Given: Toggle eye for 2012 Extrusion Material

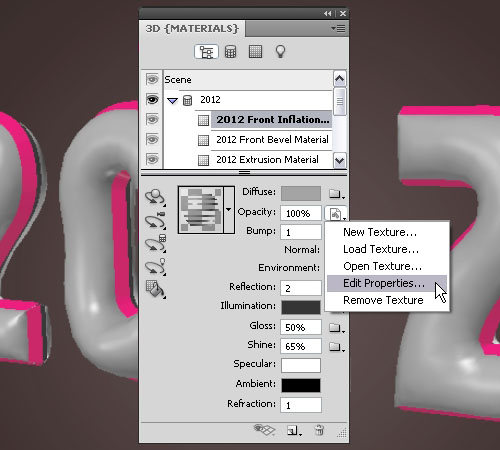Looking at the screenshot, I should [152, 159].
